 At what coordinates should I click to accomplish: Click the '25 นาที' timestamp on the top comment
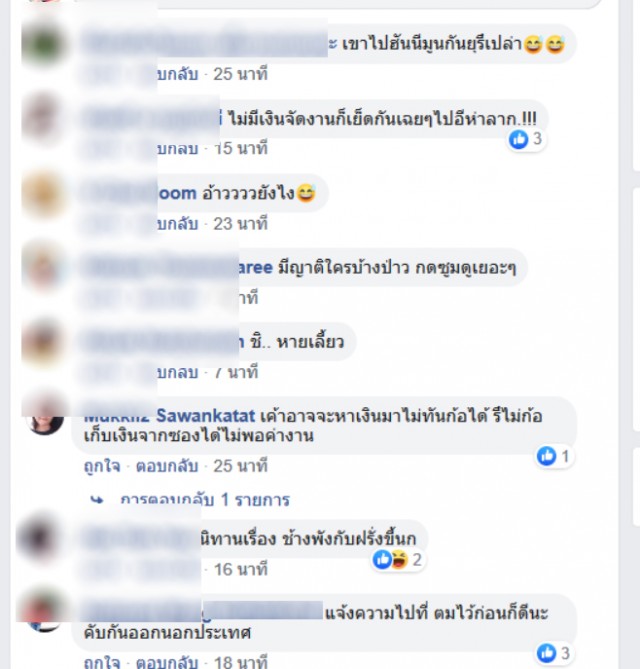tap(240, 74)
